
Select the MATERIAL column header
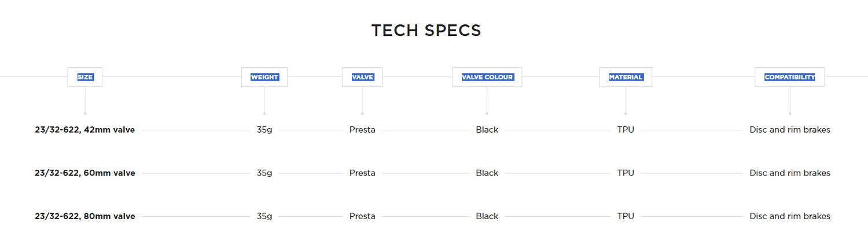tap(626, 77)
